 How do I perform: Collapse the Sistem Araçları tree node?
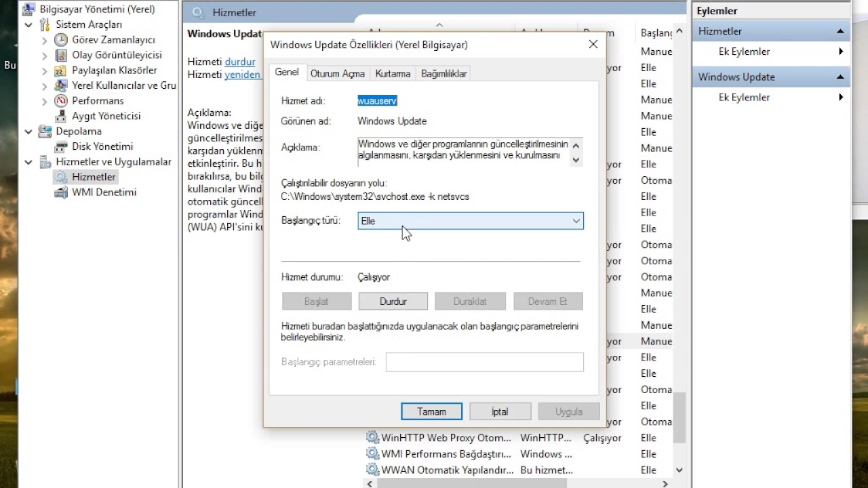click(28, 24)
